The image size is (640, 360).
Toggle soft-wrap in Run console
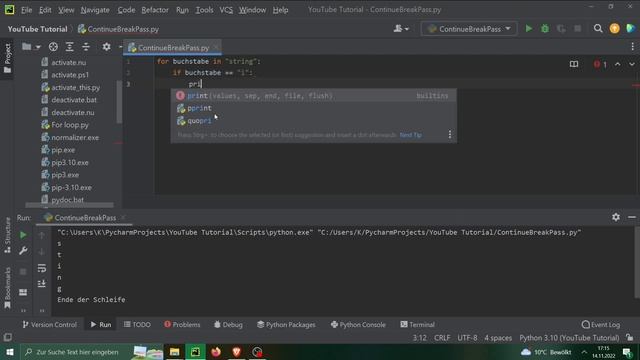42,268
